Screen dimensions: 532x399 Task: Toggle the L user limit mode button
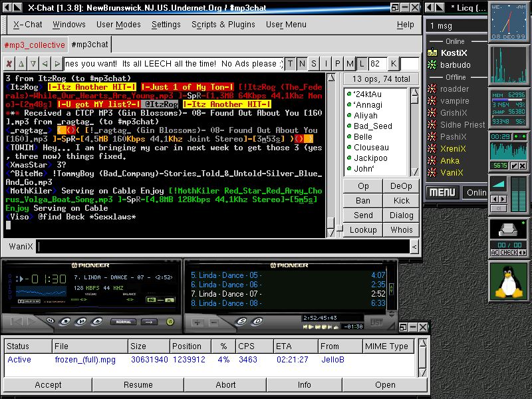361,64
